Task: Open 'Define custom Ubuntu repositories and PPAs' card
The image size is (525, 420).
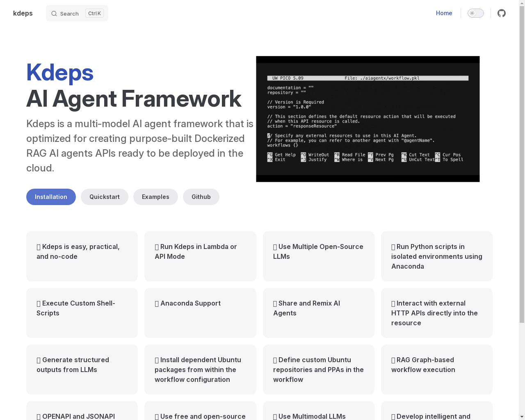Action: point(319,370)
